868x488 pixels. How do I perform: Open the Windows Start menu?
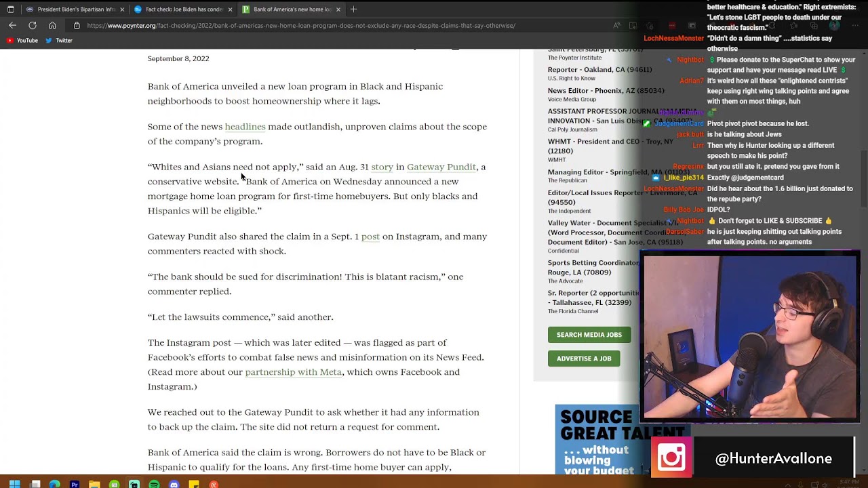click(14, 484)
